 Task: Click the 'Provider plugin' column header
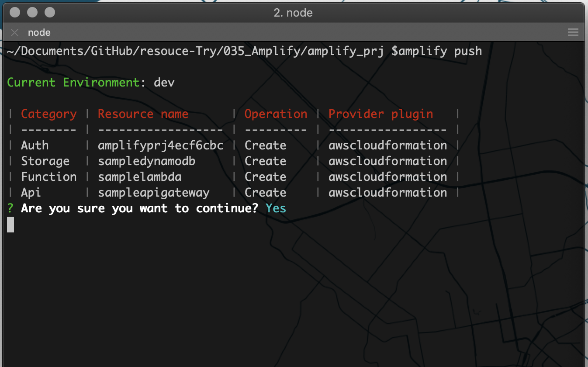pos(380,114)
